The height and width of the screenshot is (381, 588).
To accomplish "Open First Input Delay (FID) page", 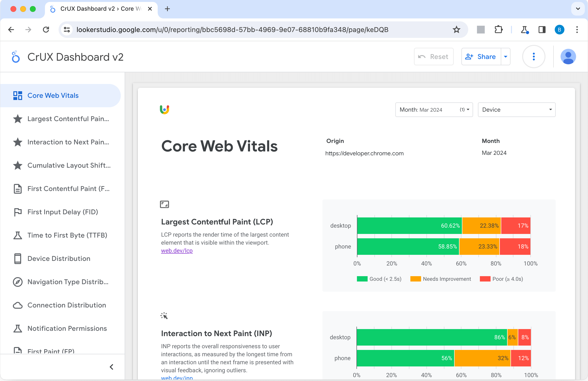I will [60, 212].
